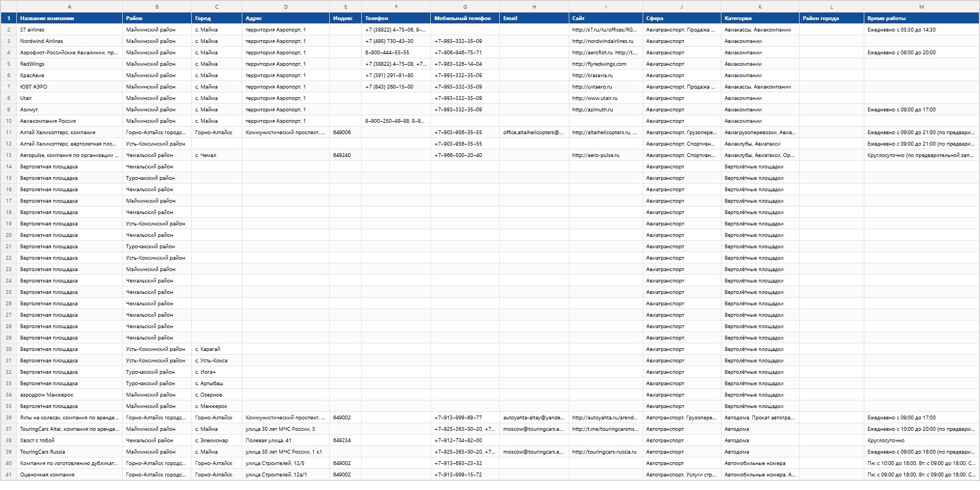
Task: Select the 'ЮВТ АЭРО' company cell
Action: coord(70,87)
